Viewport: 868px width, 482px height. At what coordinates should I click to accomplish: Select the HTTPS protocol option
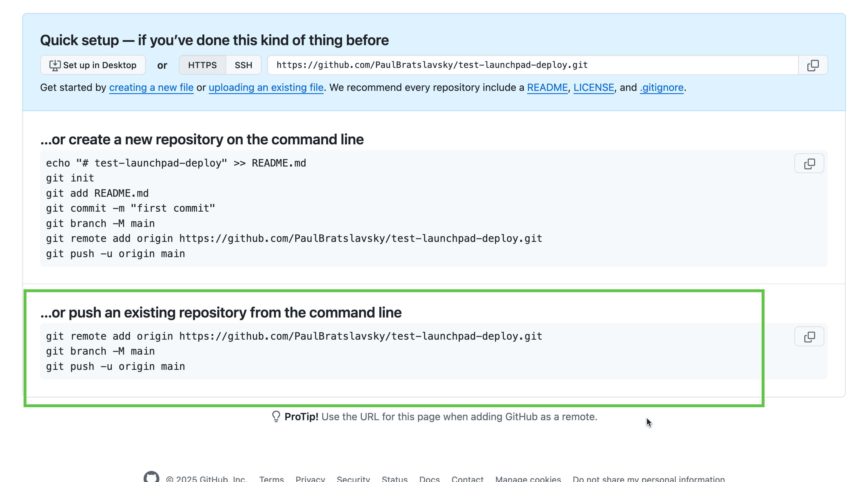click(202, 65)
